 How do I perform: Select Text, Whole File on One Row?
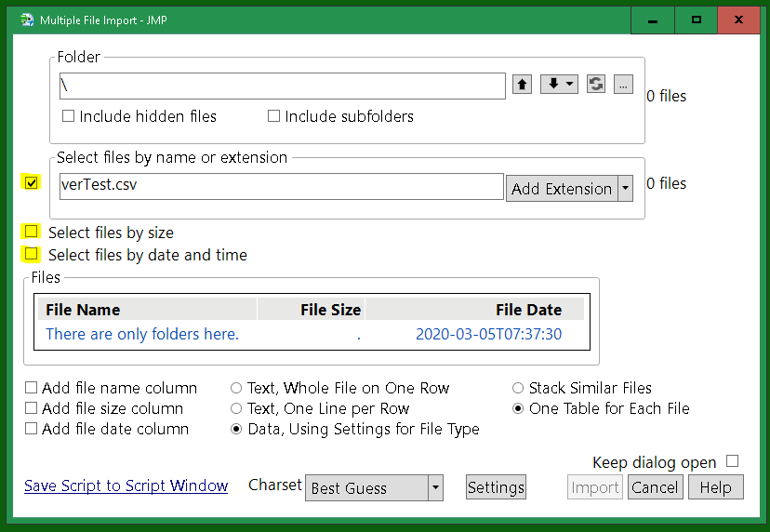[x=236, y=389]
